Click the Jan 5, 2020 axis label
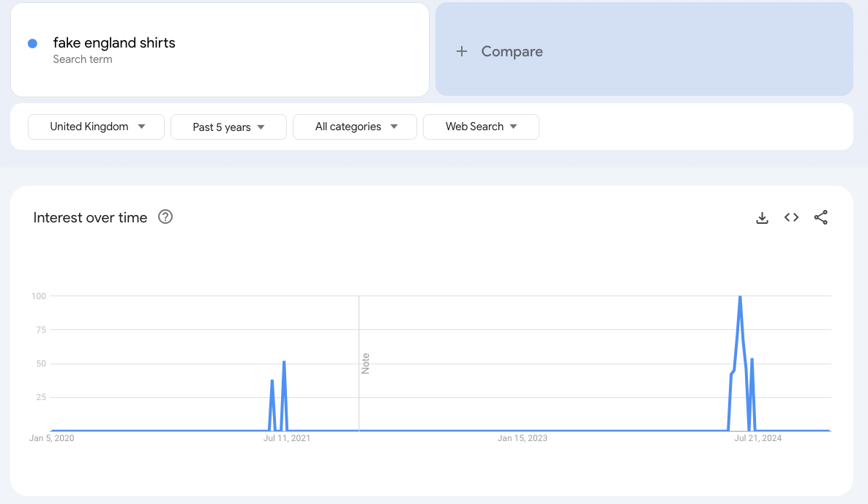The image size is (868, 504). click(51, 438)
